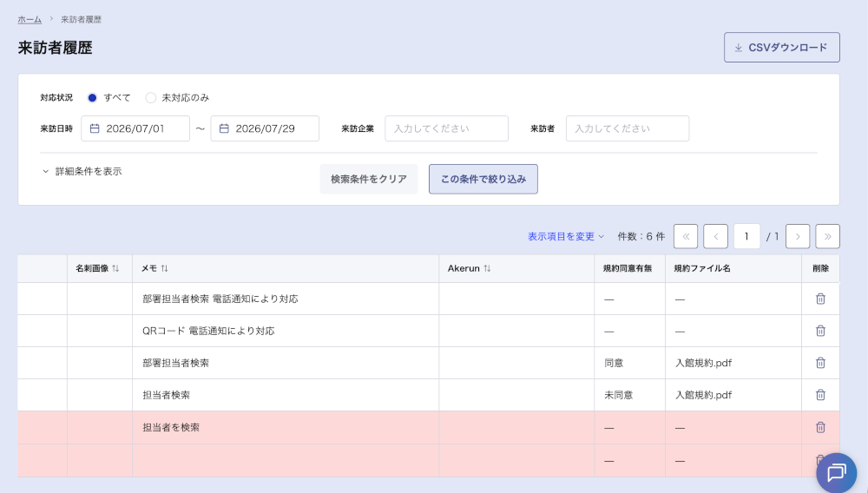This screenshot has height=493, width=868.
Task: Click end date field 2026/07/29
Action: click(x=265, y=128)
